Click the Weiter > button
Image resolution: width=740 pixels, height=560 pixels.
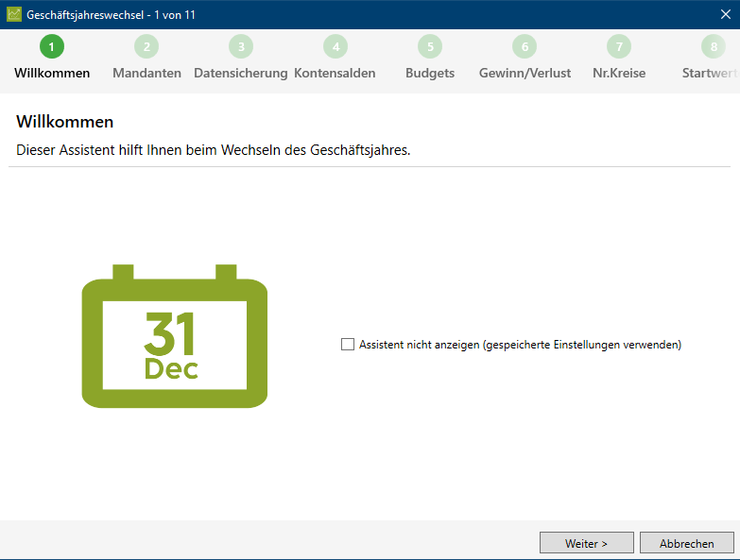tap(587, 543)
